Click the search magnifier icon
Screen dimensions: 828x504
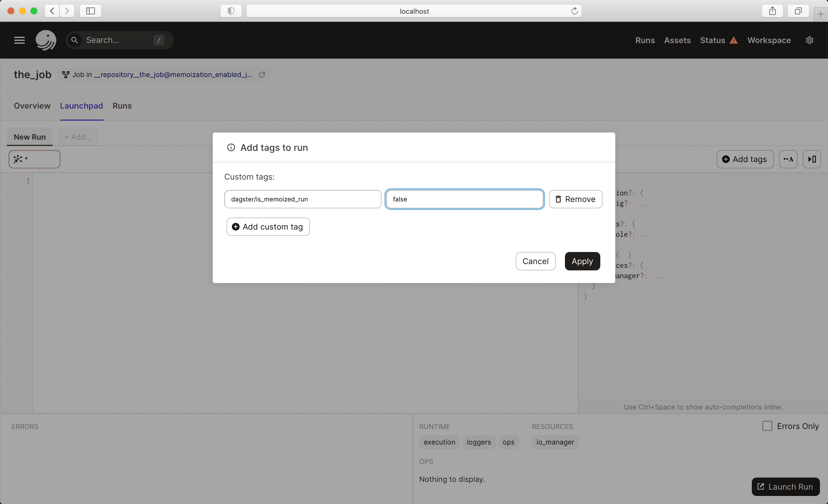coord(74,40)
